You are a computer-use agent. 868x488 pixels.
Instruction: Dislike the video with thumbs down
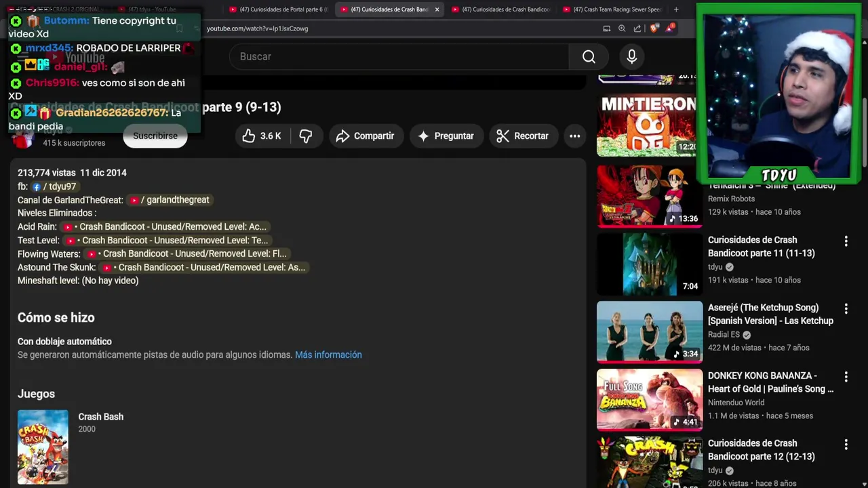click(x=306, y=136)
